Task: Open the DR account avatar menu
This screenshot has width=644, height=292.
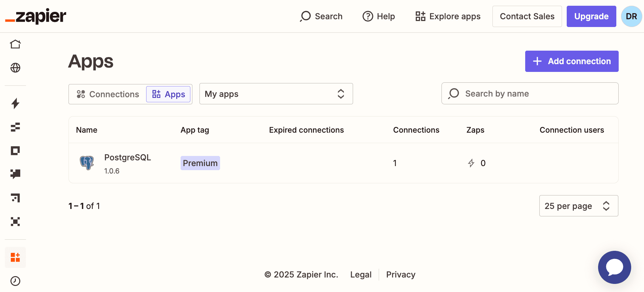Action: pos(631,16)
